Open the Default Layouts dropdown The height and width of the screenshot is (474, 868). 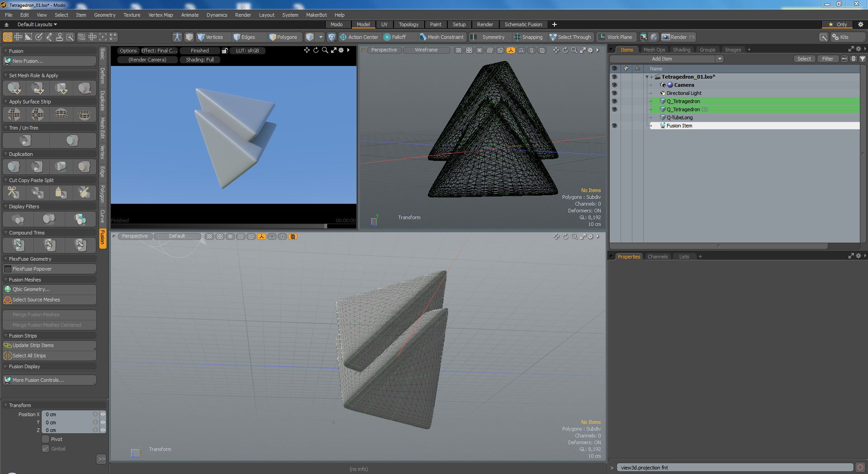37,24
